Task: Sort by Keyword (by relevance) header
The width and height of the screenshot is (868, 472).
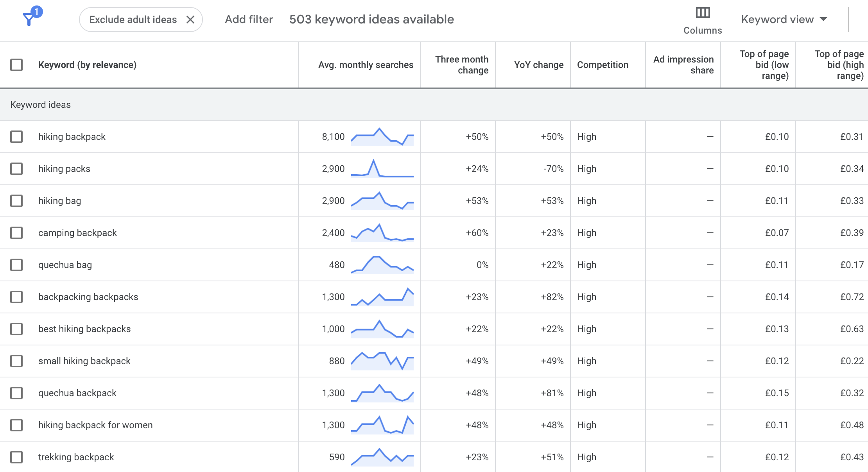Action: [87, 65]
